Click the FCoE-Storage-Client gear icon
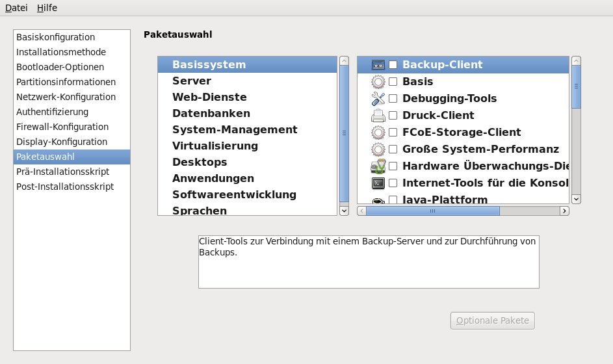 click(378, 132)
